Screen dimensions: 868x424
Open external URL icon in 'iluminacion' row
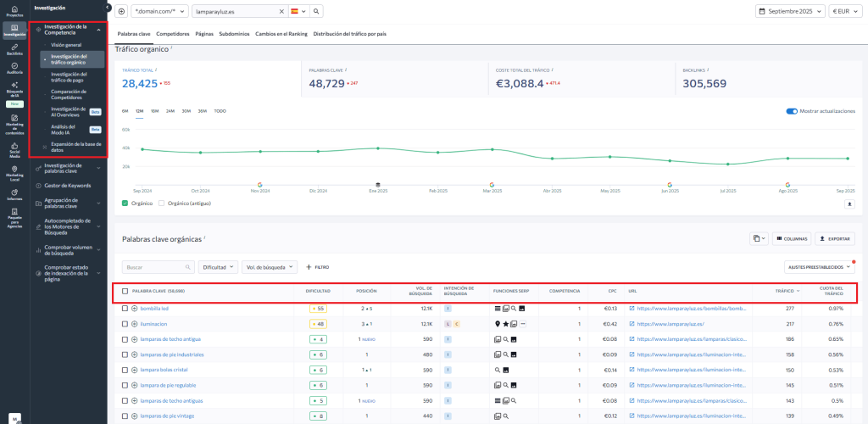pos(632,324)
